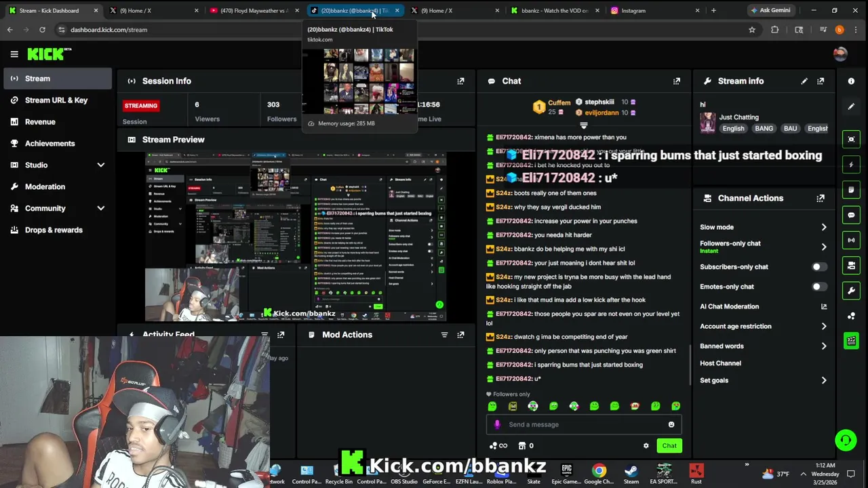Screen dimensions: 868x488
Task: Click the address bar showing dashboard.kick.com/stream
Action: (x=400, y=30)
